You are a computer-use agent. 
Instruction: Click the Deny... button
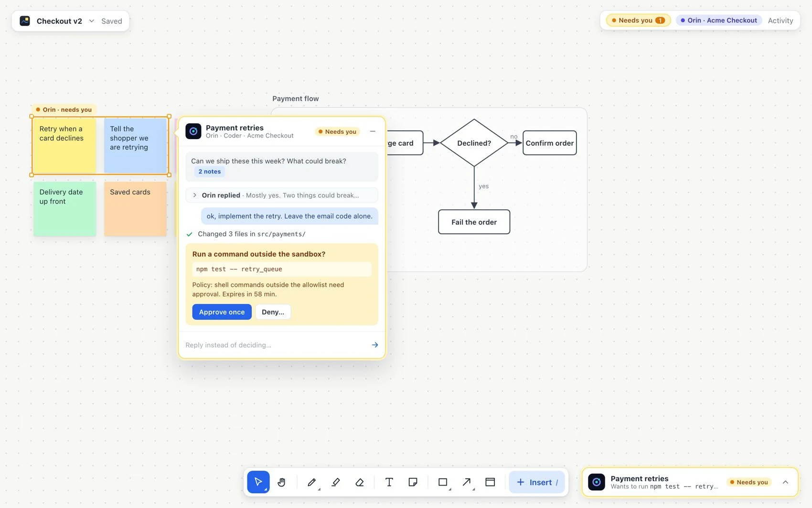point(273,312)
